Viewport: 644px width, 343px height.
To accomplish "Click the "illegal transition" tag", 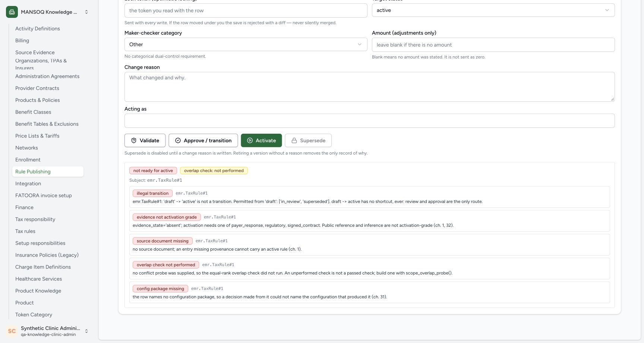I will [x=153, y=193].
